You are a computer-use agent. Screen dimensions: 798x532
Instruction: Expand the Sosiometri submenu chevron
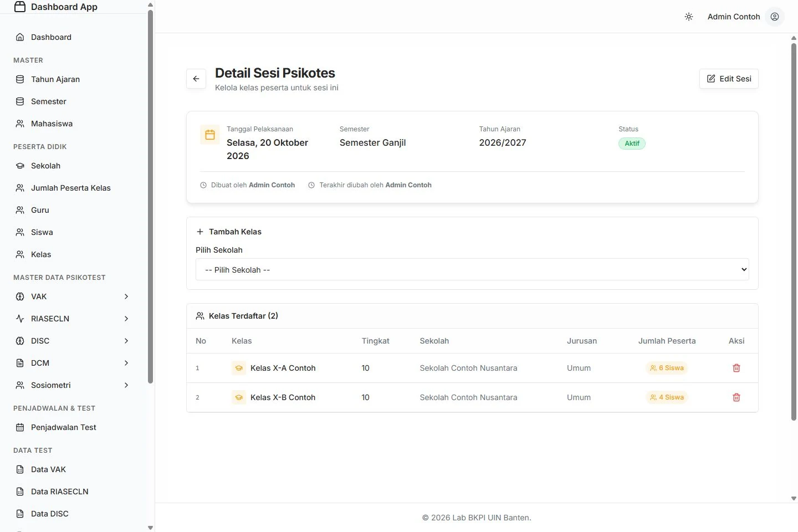coord(126,385)
